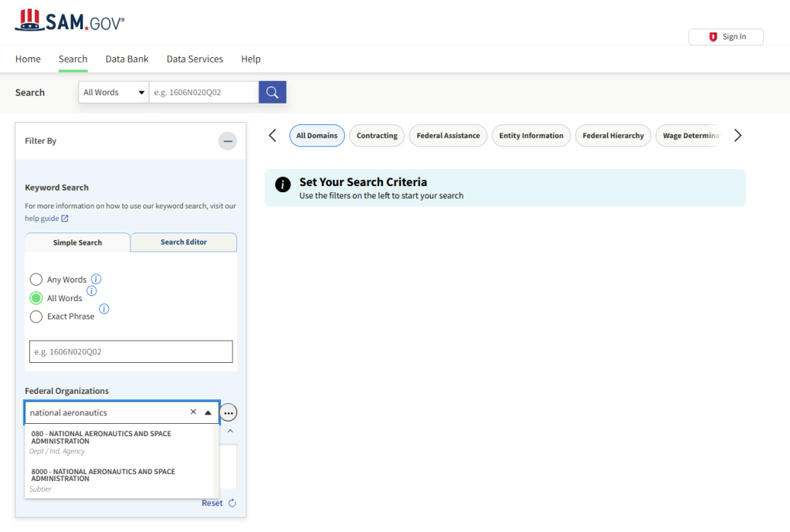Show info for Any Words option
This screenshot has height=532, width=790.
click(97, 279)
